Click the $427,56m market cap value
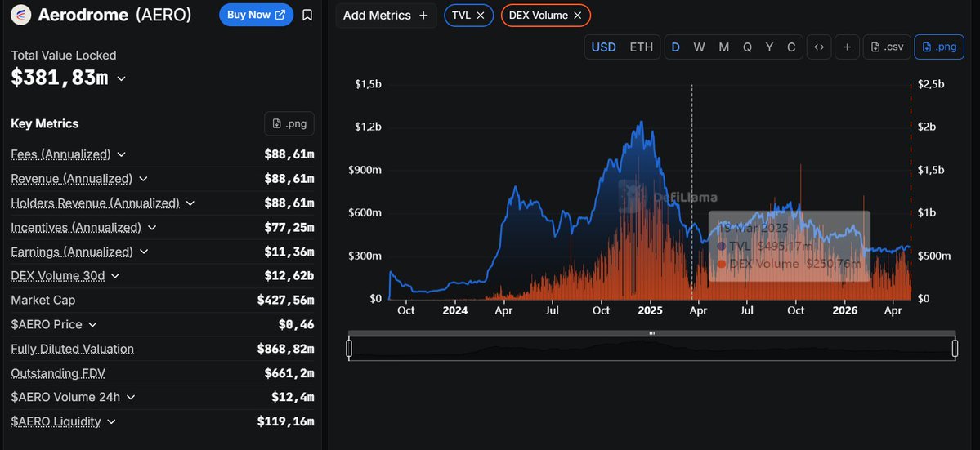The height and width of the screenshot is (450, 980). [285, 301]
